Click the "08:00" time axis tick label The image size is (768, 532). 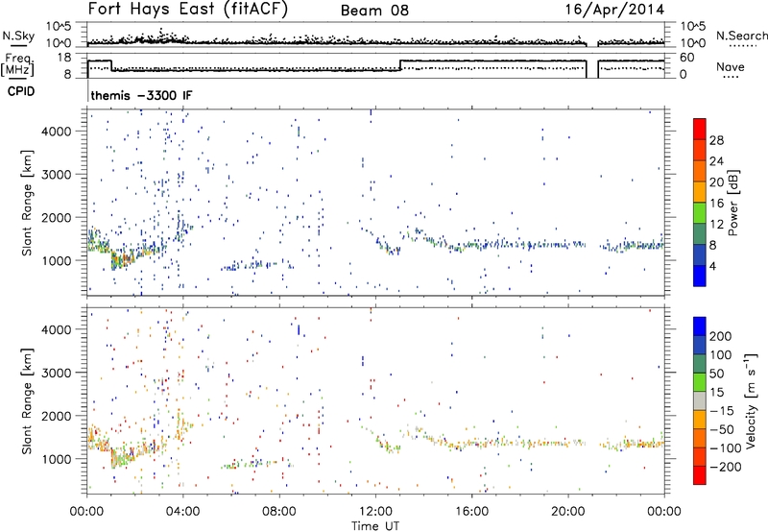click(x=279, y=512)
